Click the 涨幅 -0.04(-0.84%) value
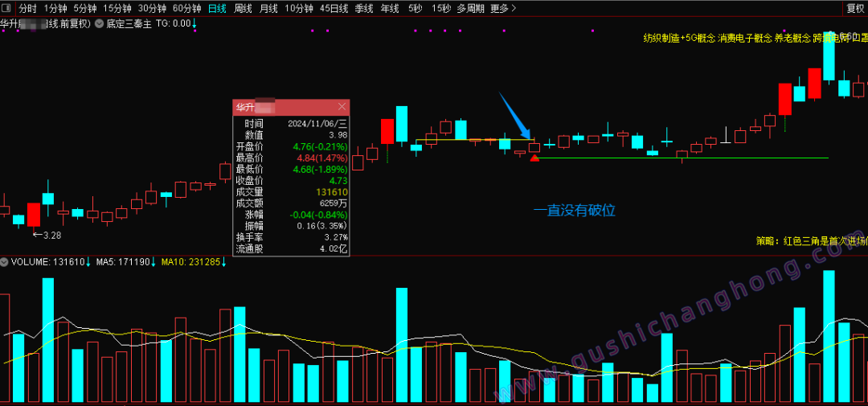This screenshot has height=406, width=868. point(317,215)
